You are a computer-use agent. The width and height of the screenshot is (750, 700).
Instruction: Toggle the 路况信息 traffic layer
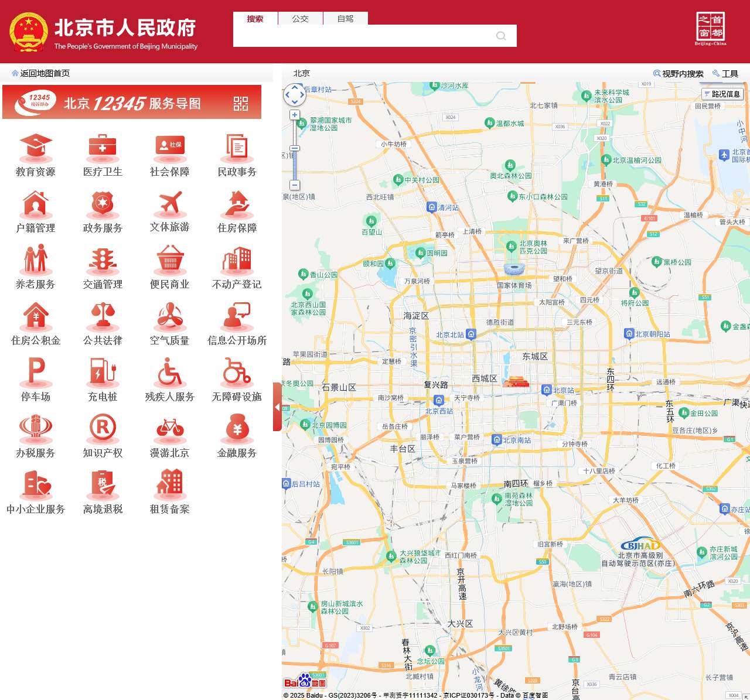(x=722, y=94)
